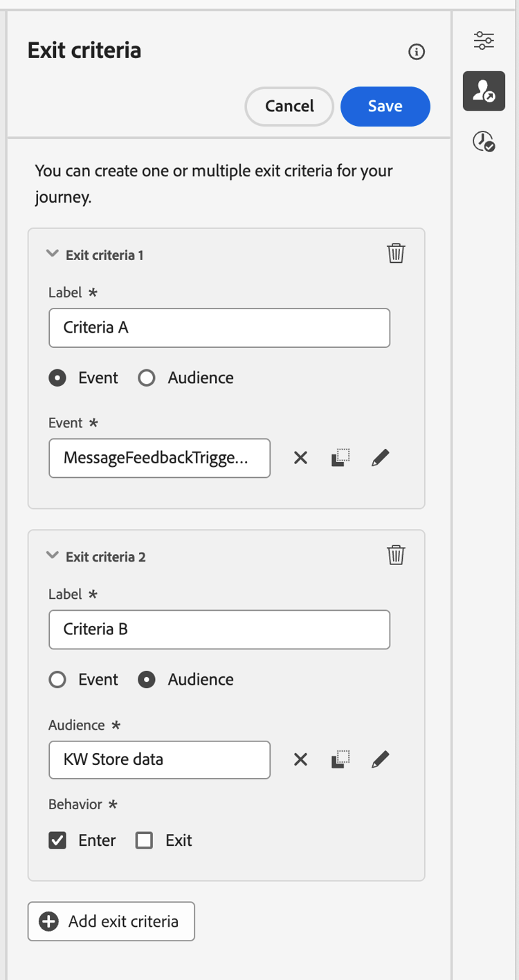Open the journey properties sliders icon

484,41
